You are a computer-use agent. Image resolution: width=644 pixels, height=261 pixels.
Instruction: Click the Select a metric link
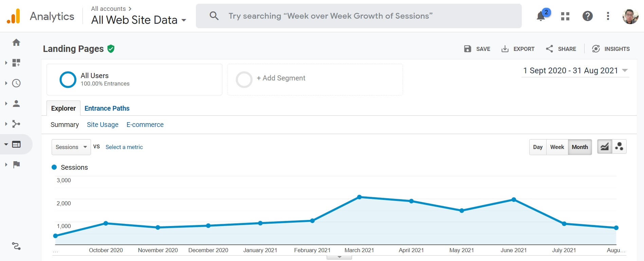coord(124,147)
